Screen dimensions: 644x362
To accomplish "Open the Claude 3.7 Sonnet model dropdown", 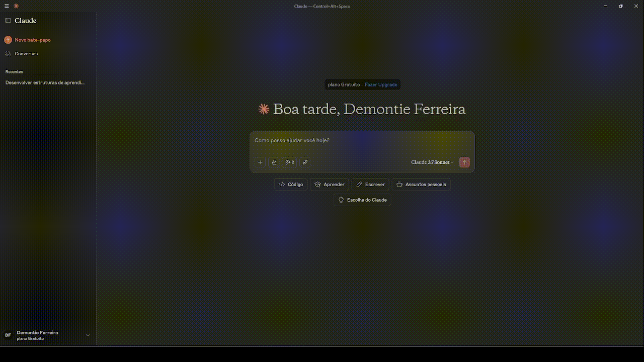I will pos(432,162).
